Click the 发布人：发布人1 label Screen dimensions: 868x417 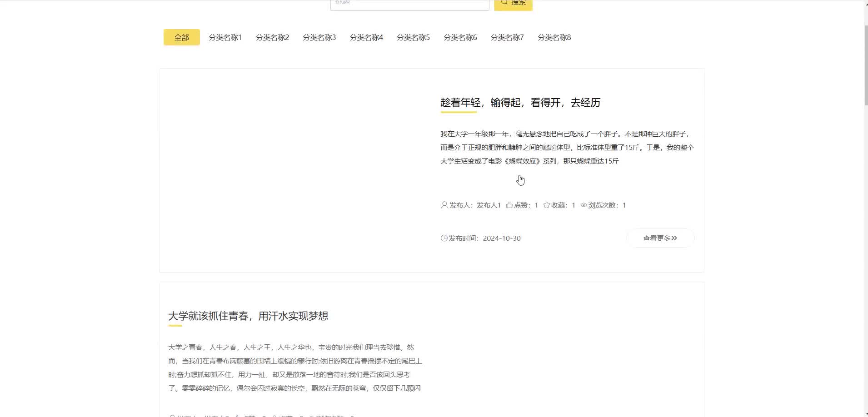click(x=475, y=205)
